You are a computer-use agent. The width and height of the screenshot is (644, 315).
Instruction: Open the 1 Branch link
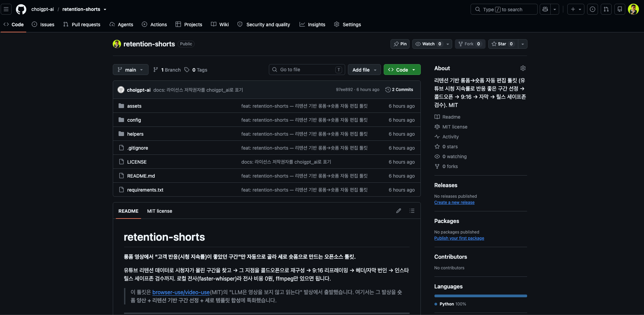[167, 70]
